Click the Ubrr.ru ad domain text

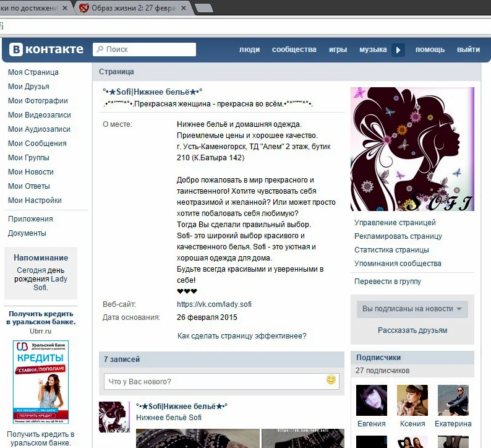pyautogui.click(x=40, y=331)
